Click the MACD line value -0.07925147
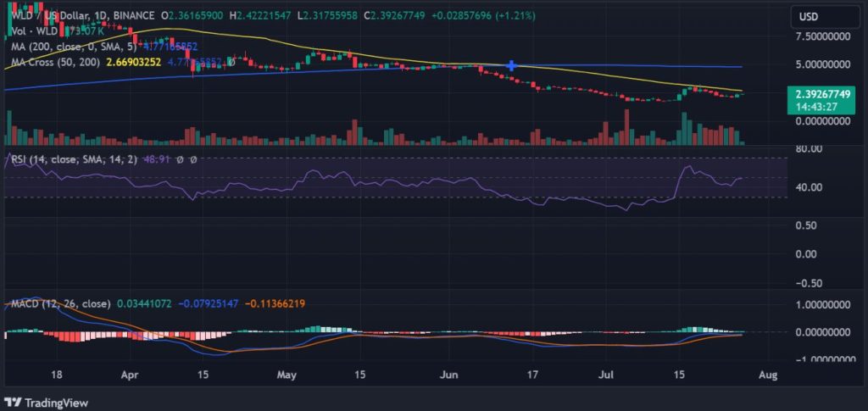Screen dimensions: 868x411 pyautogui.click(x=209, y=303)
